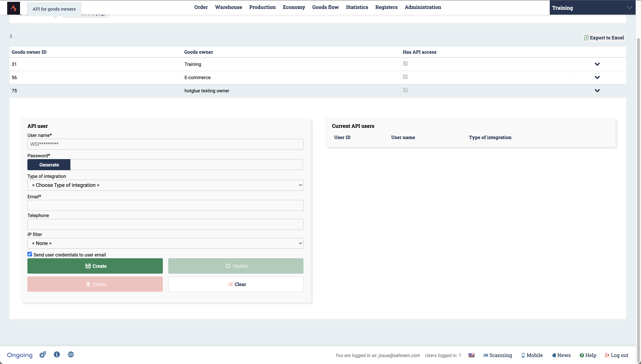Viewport: 641px width, 364px height.
Task: Click the globe icon in footer
Action: [71, 355]
